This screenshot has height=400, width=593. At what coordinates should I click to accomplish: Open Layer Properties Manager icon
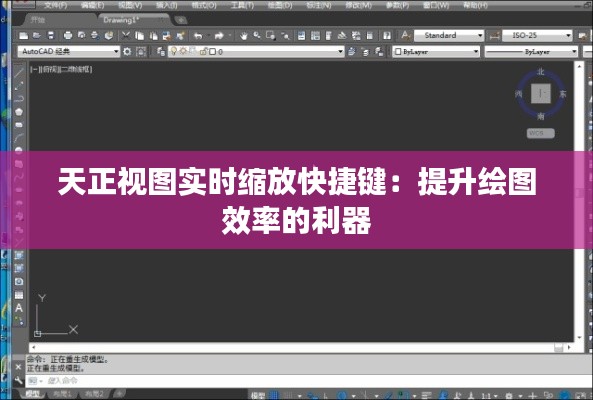click(161, 52)
